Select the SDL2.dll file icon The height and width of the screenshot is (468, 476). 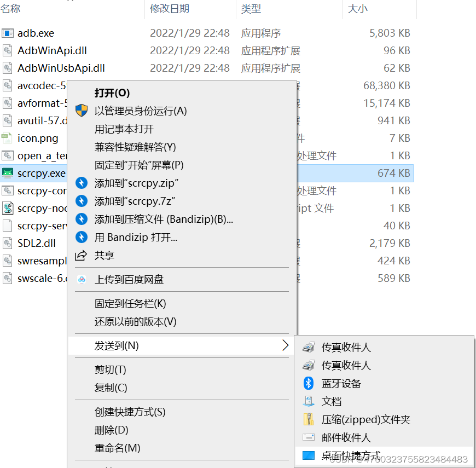8,243
